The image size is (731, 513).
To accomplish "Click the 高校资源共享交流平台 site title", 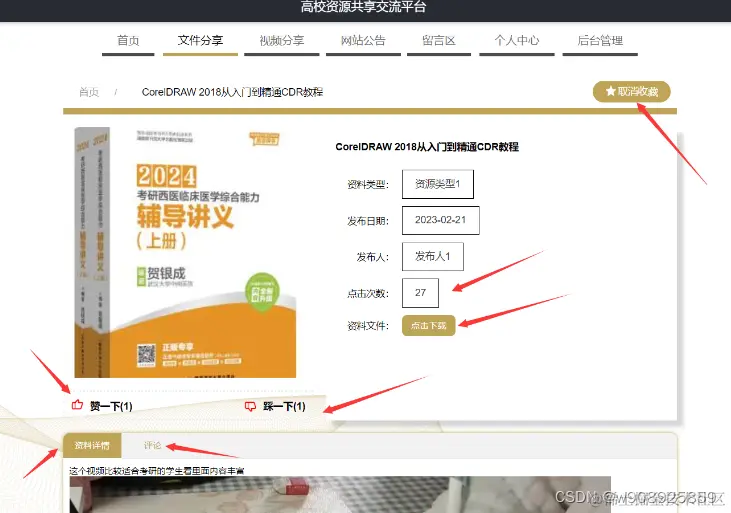I will [x=363, y=7].
